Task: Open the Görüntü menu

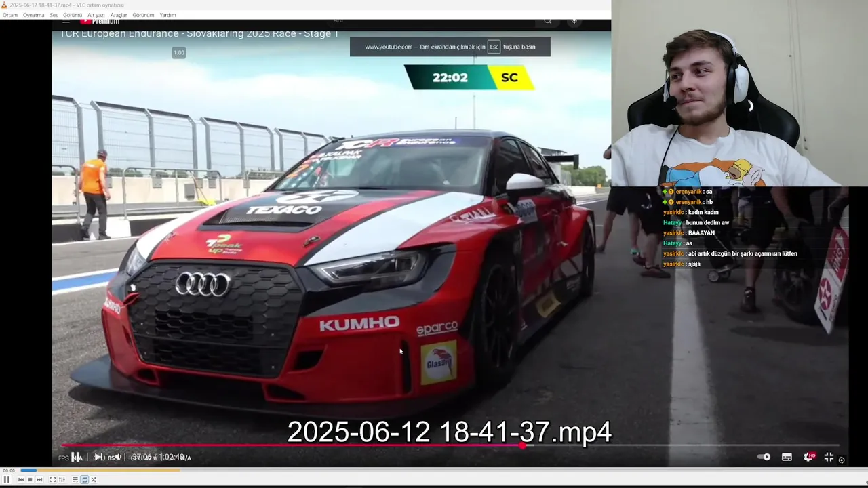Action: [73, 15]
